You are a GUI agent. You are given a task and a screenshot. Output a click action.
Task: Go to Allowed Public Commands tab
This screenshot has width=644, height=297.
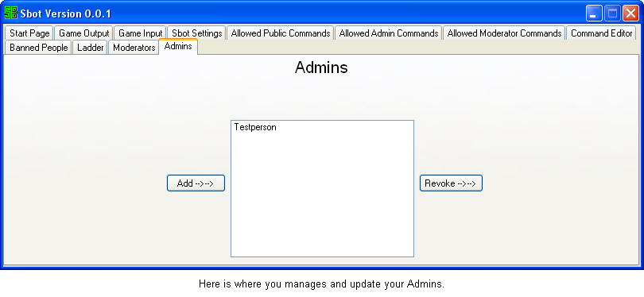(281, 33)
